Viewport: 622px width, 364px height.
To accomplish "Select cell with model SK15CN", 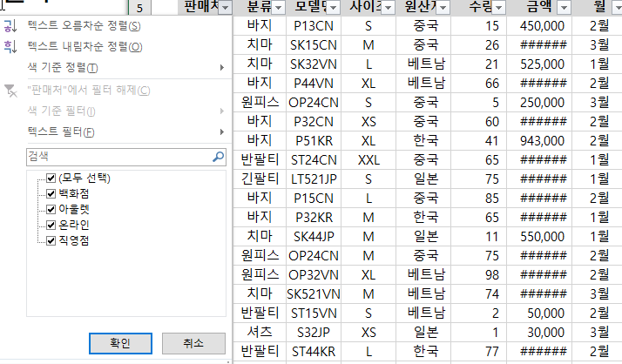I will (x=314, y=45).
